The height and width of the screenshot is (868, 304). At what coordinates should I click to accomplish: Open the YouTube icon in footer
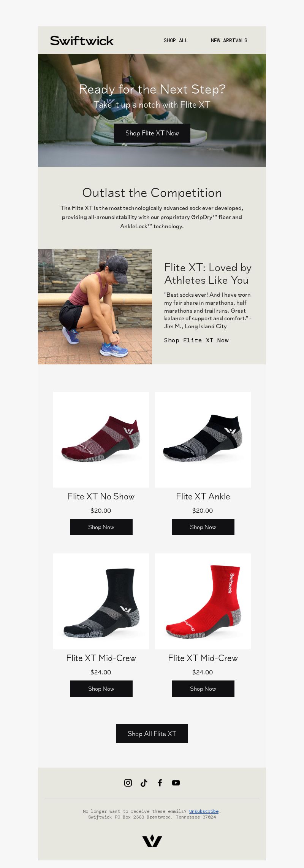click(176, 782)
